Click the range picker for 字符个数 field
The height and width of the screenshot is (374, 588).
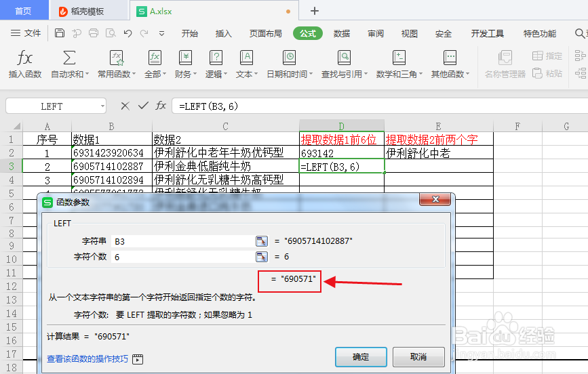[x=262, y=257]
